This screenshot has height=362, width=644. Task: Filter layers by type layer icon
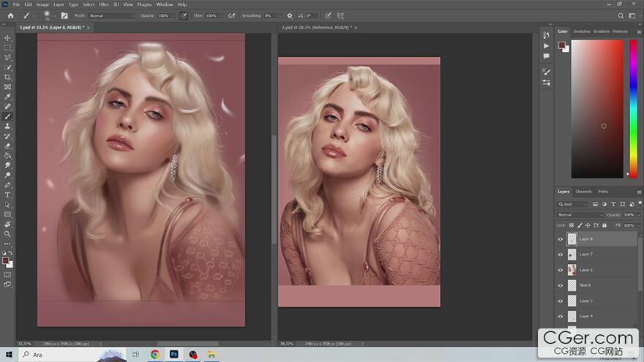pos(613,204)
